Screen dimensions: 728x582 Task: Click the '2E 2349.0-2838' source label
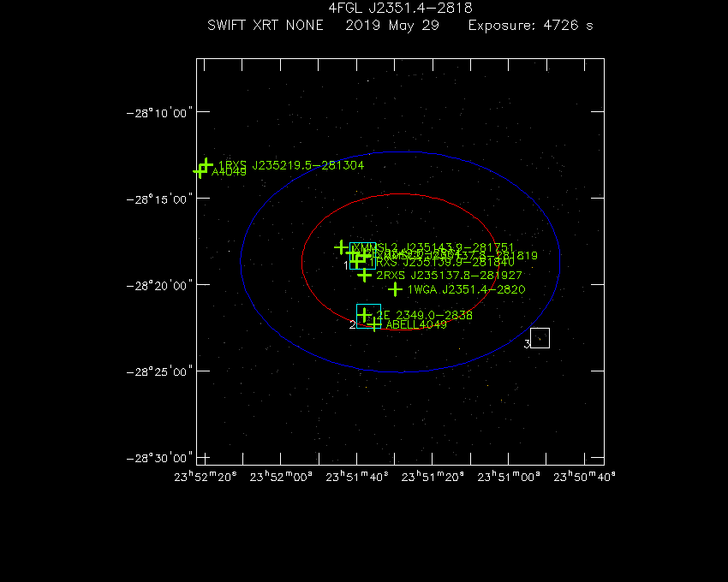pyautogui.click(x=424, y=316)
